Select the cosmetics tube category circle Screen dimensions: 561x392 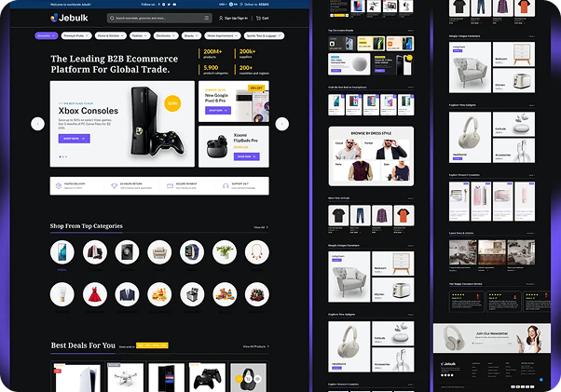[62, 294]
